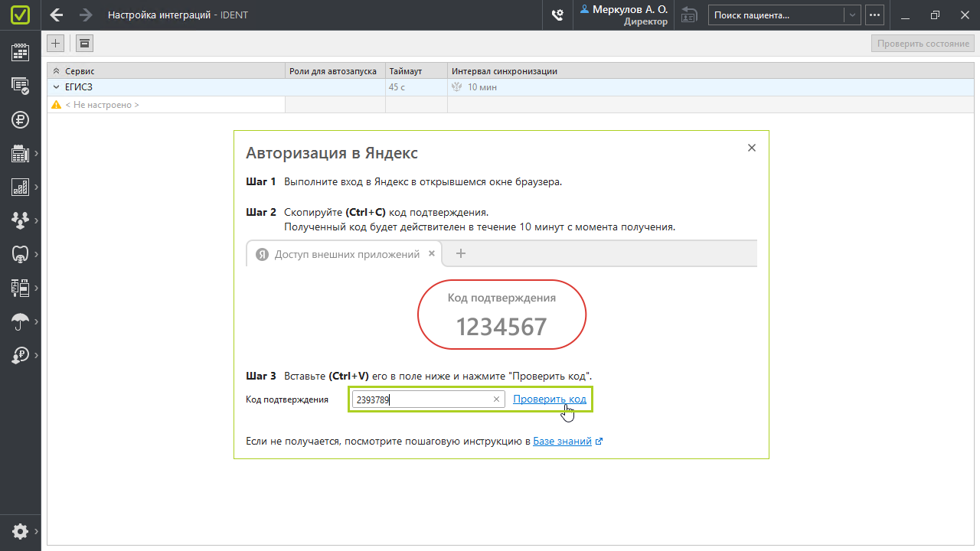The height and width of the screenshot is (551, 980).
Task: Expand the settings gear submenu chevron
Action: pos(36,531)
